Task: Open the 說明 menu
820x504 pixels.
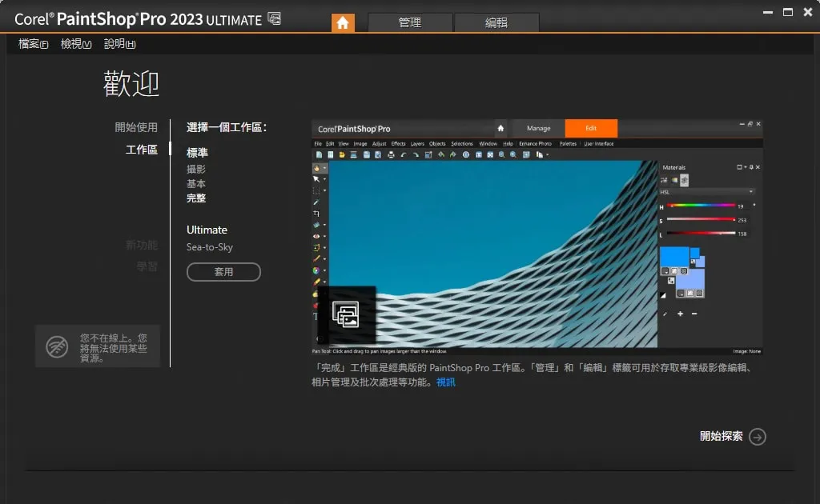Action: click(x=119, y=45)
